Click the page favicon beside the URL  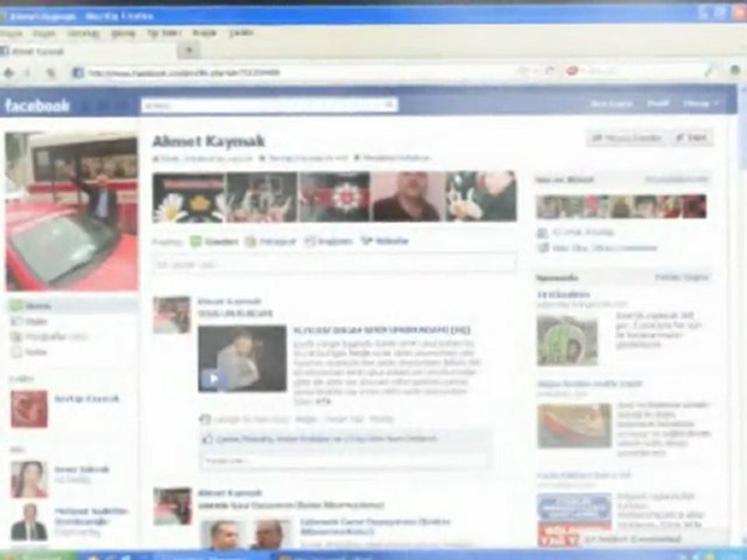click(x=78, y=72)
